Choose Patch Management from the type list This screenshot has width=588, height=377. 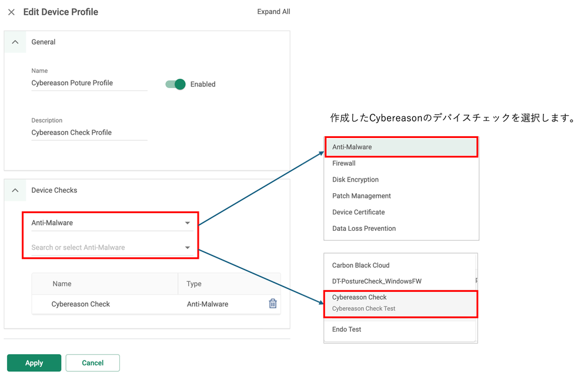[401, 196]
